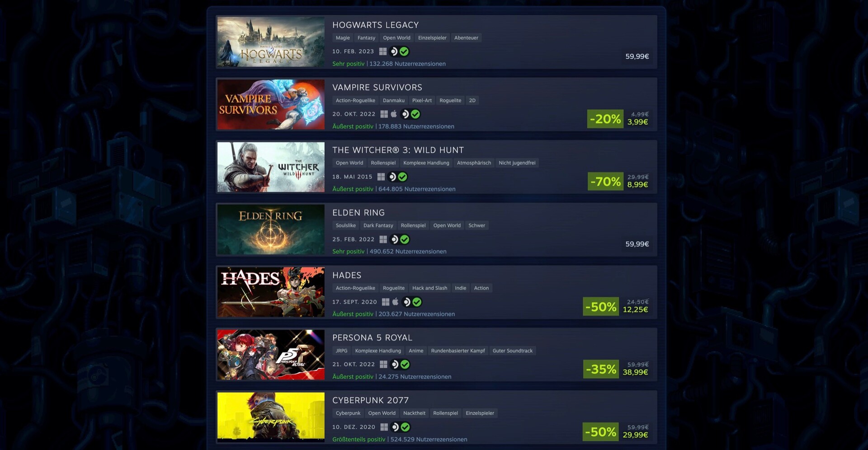868x450 pixels.
Task: Select the Open World tag under Hogwarts Legacy
Action: pos(396,38)
